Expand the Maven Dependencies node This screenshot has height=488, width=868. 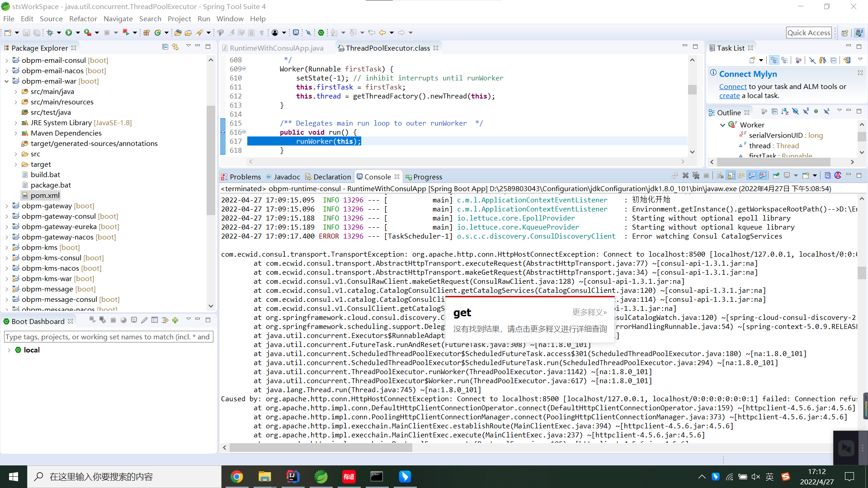point(16,133)
